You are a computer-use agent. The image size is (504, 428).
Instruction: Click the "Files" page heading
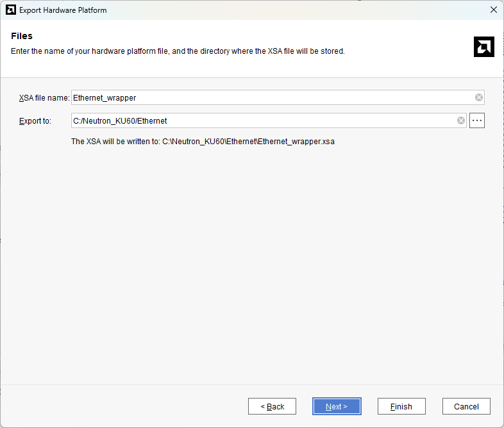pyautogui.click(x=22, y=36)
